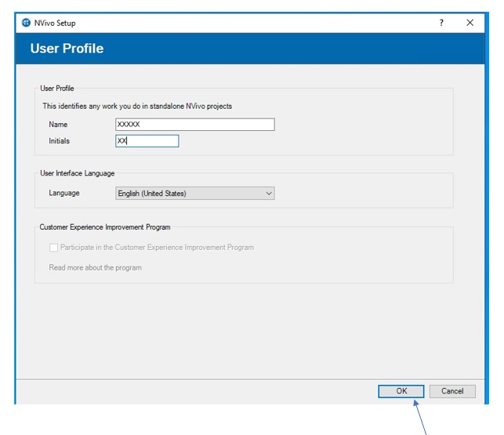504x435 pixels.
Task: Tick the Customer Experience Improvement Program checkbox
Action: click(x=53, y=248)
